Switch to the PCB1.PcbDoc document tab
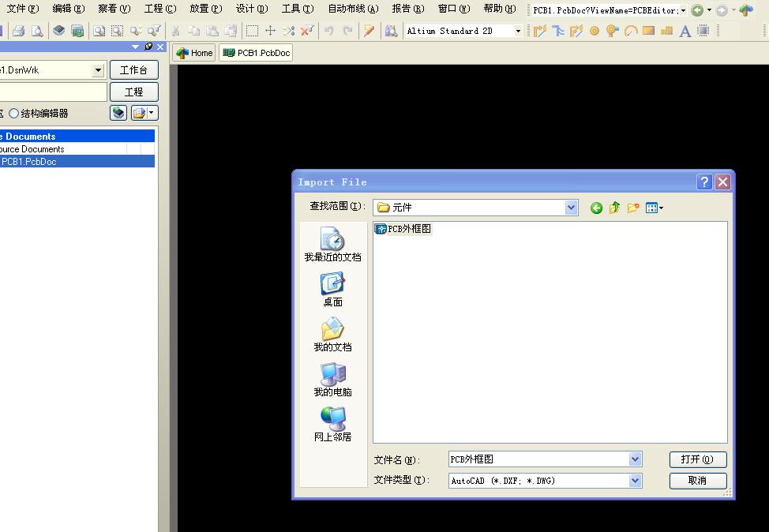 point(256,53)
